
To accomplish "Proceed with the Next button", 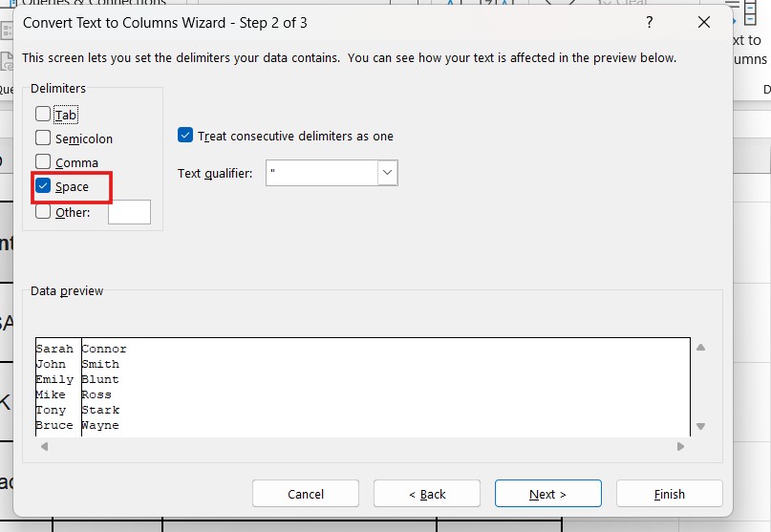I will 548,494.
